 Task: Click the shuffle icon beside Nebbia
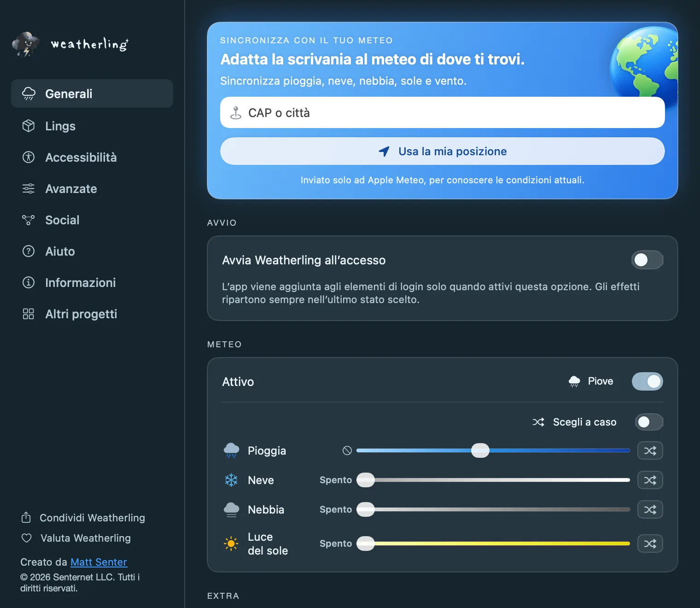point(650,509)
